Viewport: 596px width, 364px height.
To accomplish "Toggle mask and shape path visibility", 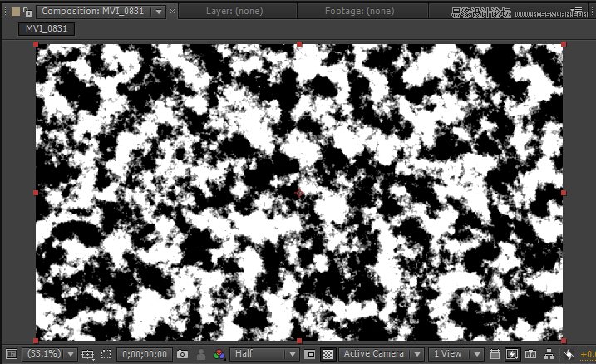I will coord(106,354).
